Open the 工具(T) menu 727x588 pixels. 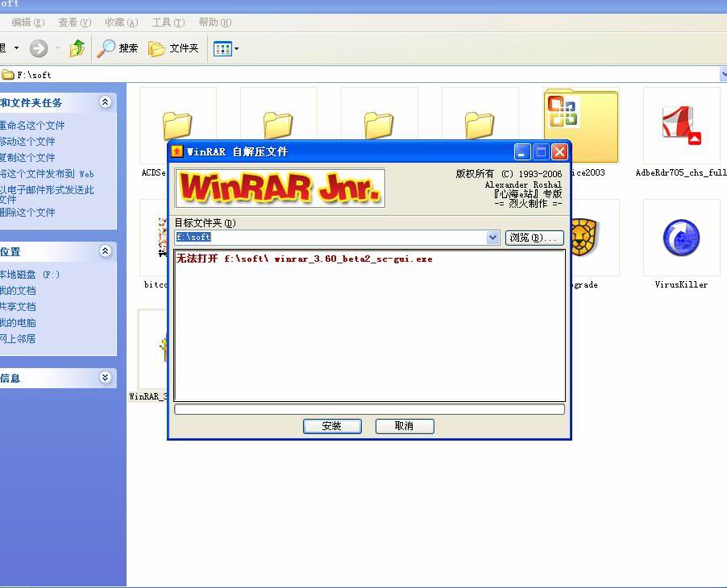click(x=168, y=23)
